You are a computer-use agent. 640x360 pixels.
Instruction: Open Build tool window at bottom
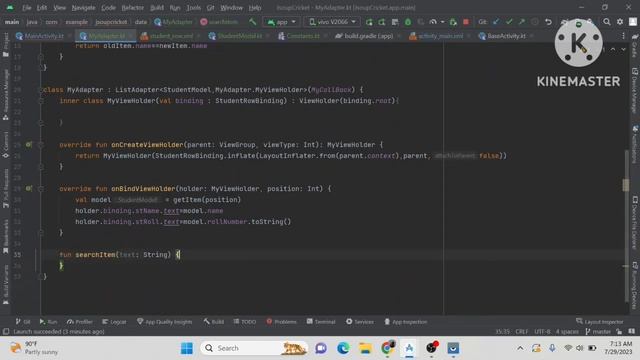pos(214,322)
